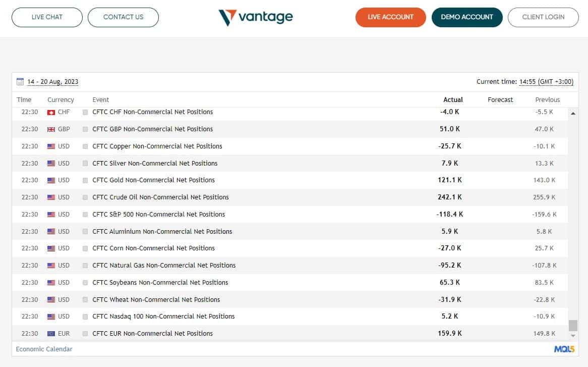Click importance marker for CFTC Wheat event
The height and width of the screenshot is (367, 588).
[x=85, y=300]
